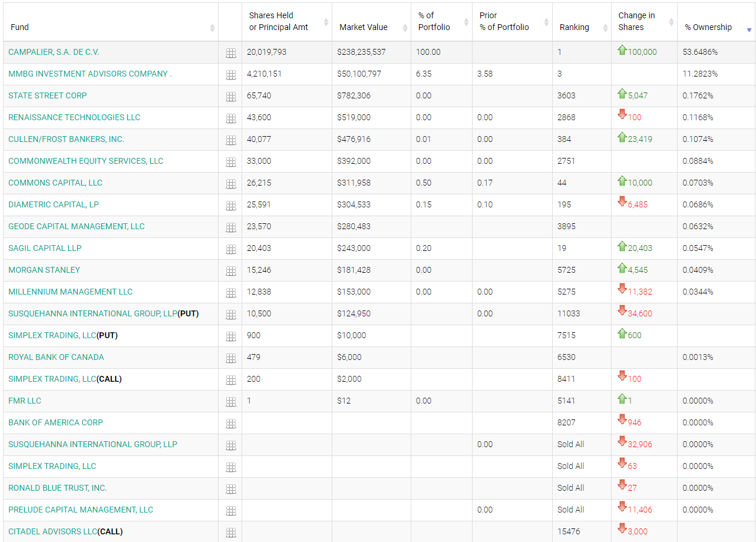Click grid icon for MILLENNIUM MANAGEMENT LLC

coord(231,293)
